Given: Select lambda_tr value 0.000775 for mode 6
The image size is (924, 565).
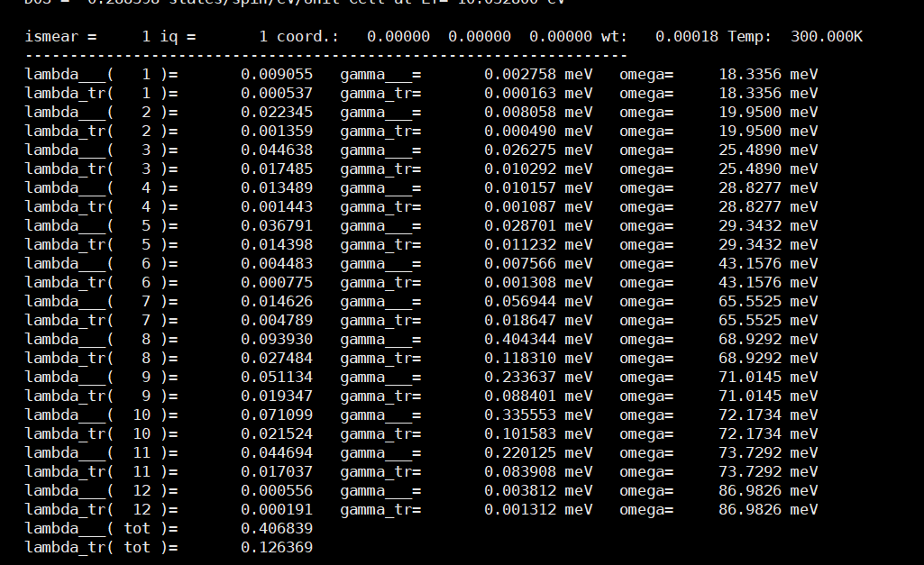Looking at the screenshot, I should tap(277, 283).
